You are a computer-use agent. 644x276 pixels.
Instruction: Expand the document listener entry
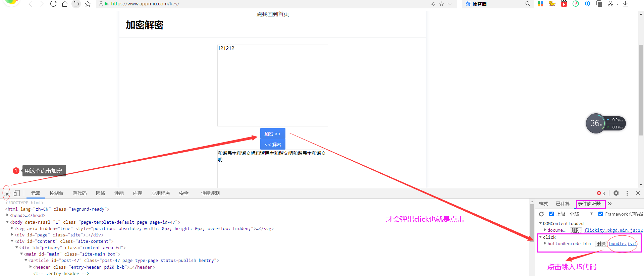[x=545, y=230]
